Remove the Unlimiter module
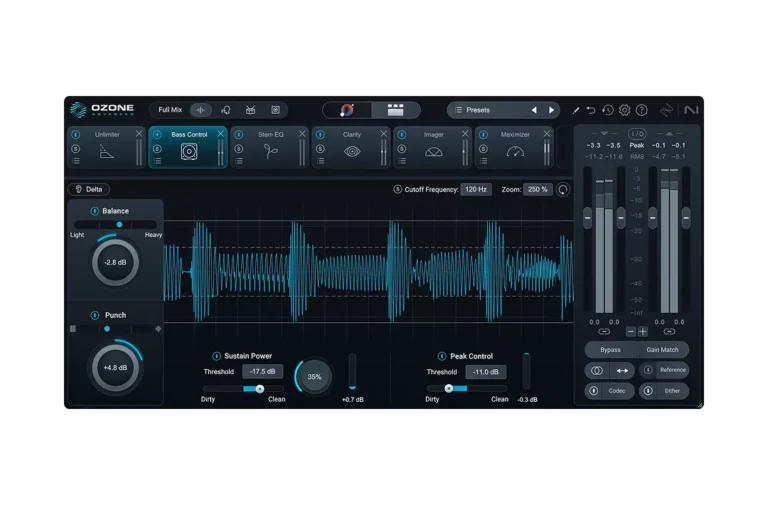The image size is (768, 505). [x=139, y=134]
